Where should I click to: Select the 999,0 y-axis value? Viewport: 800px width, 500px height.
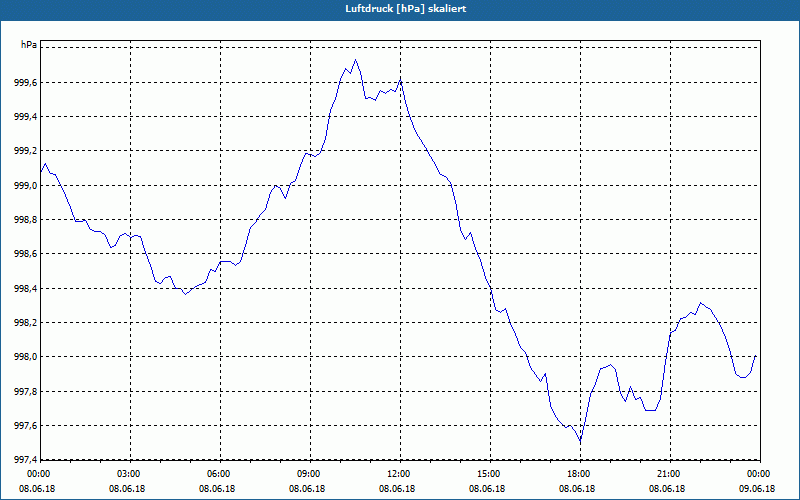point(25,186)
